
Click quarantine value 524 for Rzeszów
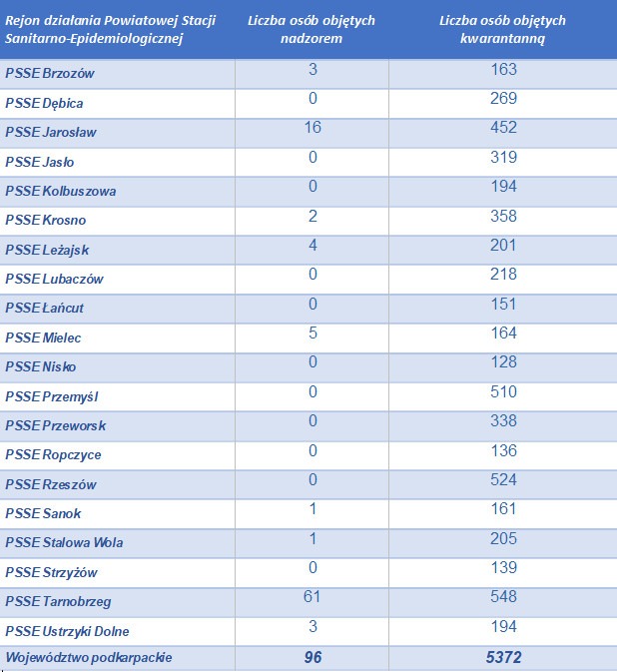503,479
